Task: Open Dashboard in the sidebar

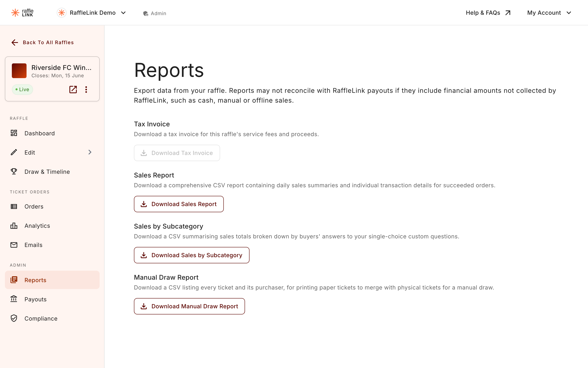Action: pos(52,133)
